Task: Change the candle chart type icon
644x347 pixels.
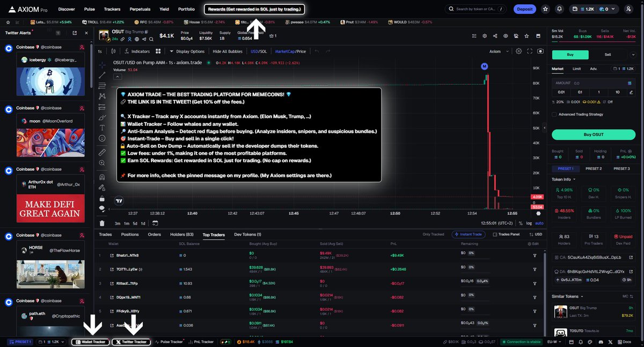Action: 113,51
